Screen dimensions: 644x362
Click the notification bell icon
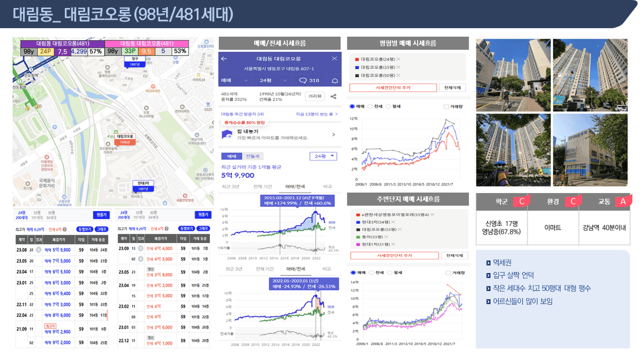(334, 80)
